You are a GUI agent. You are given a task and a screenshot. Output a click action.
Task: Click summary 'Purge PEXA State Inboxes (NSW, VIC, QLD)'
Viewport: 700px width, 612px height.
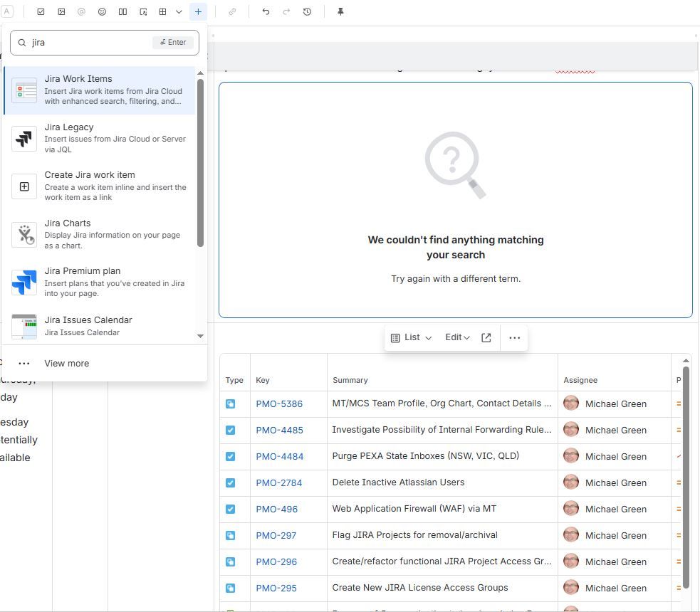pyautogui.click(x=425, y=456)
